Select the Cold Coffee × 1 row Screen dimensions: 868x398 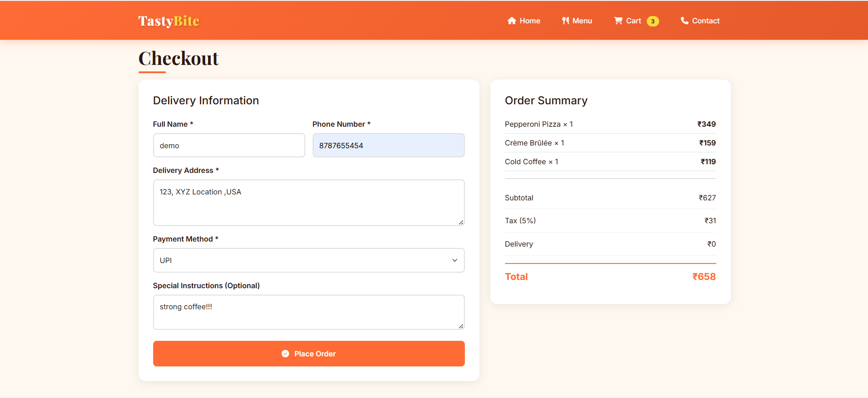(x=611, y=161)
